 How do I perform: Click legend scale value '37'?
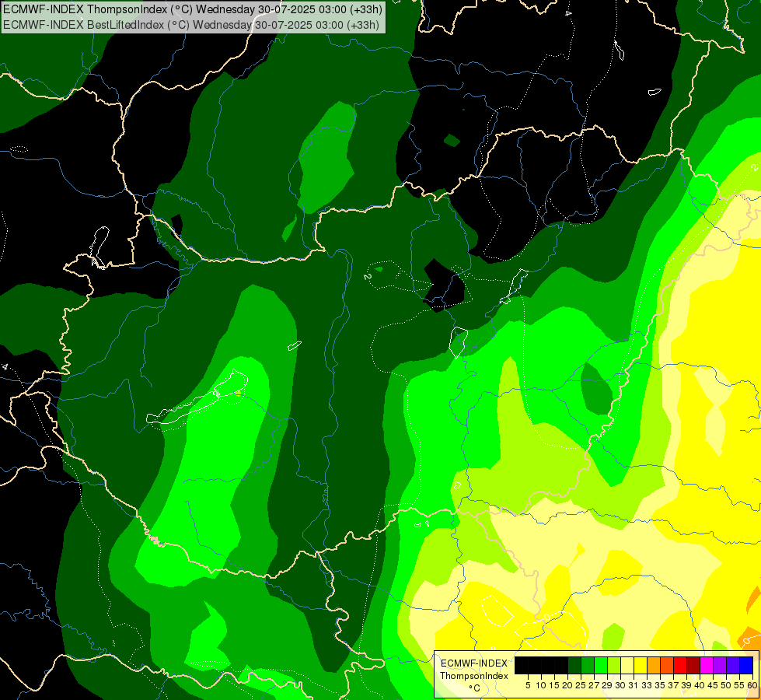[673, 685]
